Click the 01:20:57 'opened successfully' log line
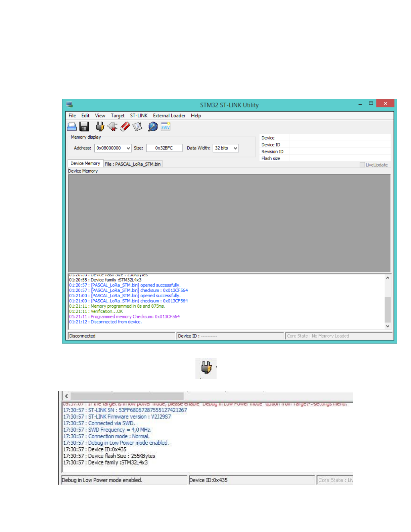Viewport: 411px width, 532px height. pyautogui.click(x=125, y=285)
